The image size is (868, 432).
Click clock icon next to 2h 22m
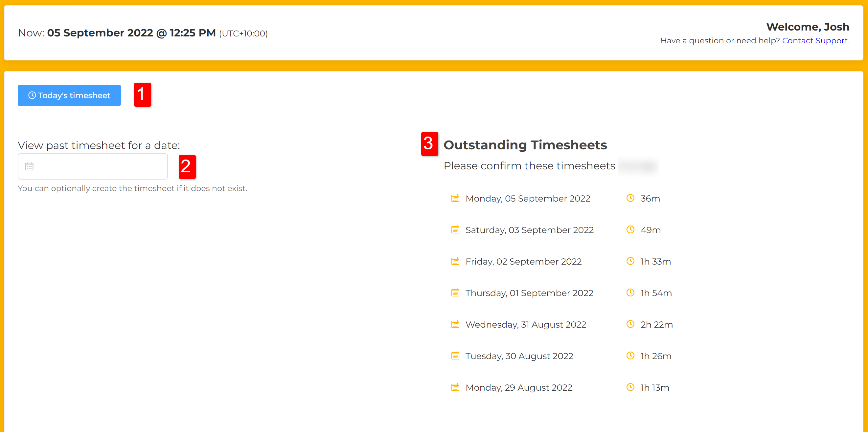pos(630,324)
